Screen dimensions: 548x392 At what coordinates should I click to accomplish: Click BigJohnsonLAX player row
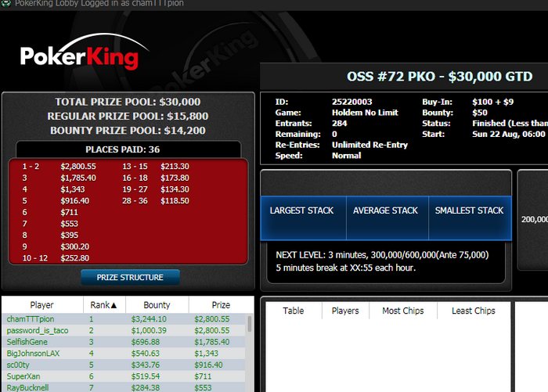tap(124, 354)
